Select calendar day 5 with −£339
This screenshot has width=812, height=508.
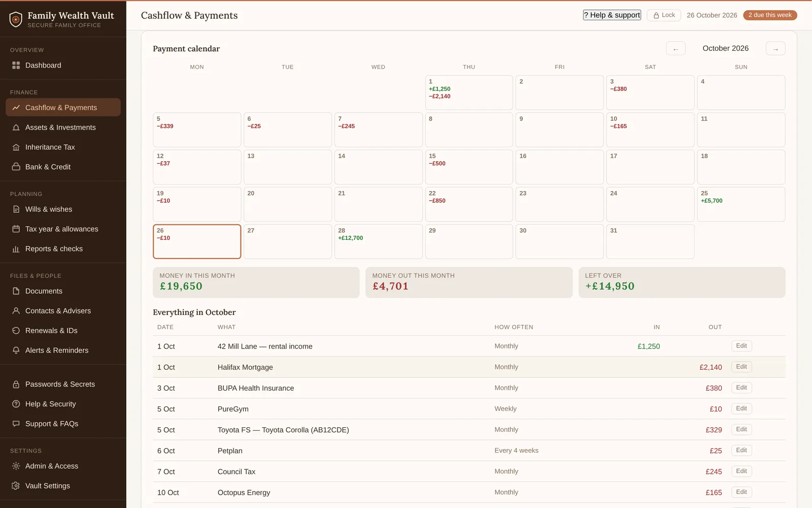[x=197, y=130]
